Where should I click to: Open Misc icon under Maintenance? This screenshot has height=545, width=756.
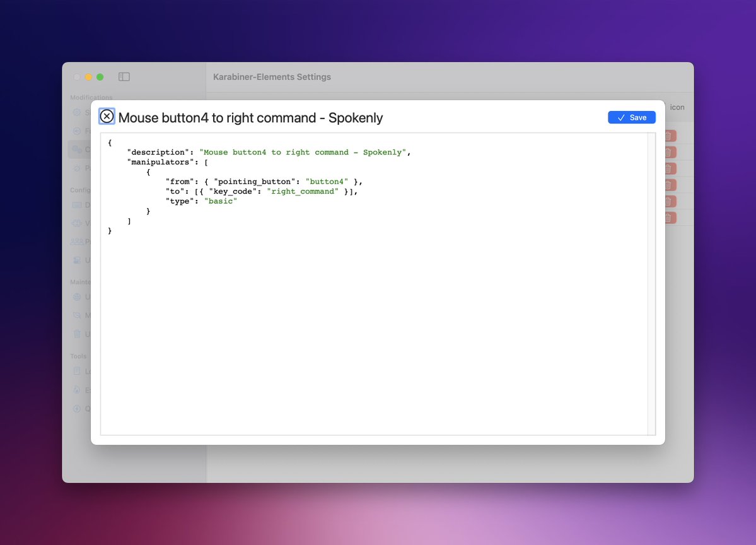(x=77, y=315)
